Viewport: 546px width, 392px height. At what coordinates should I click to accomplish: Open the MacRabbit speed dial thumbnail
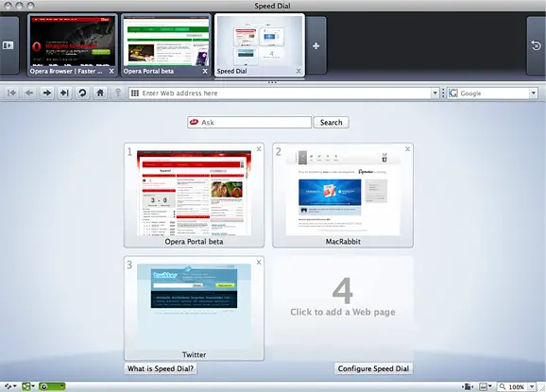pos(343,195)
